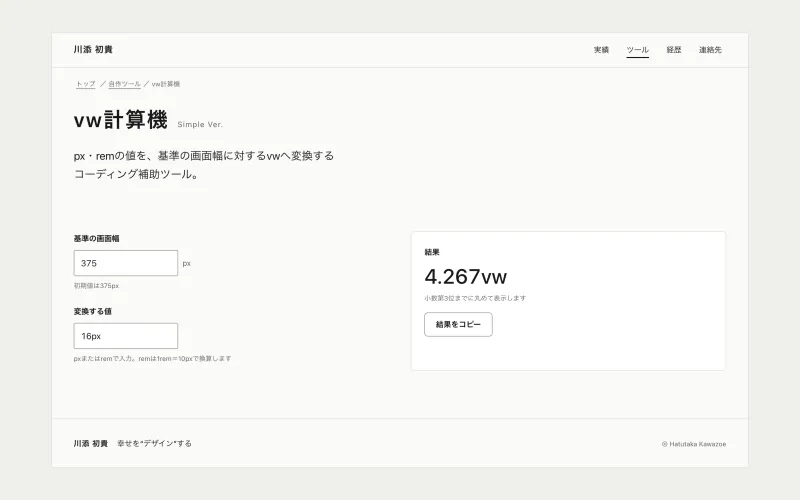
Task: Click the footer tagline 幸せを"デザイン"する
Action: tap(154, 443)
